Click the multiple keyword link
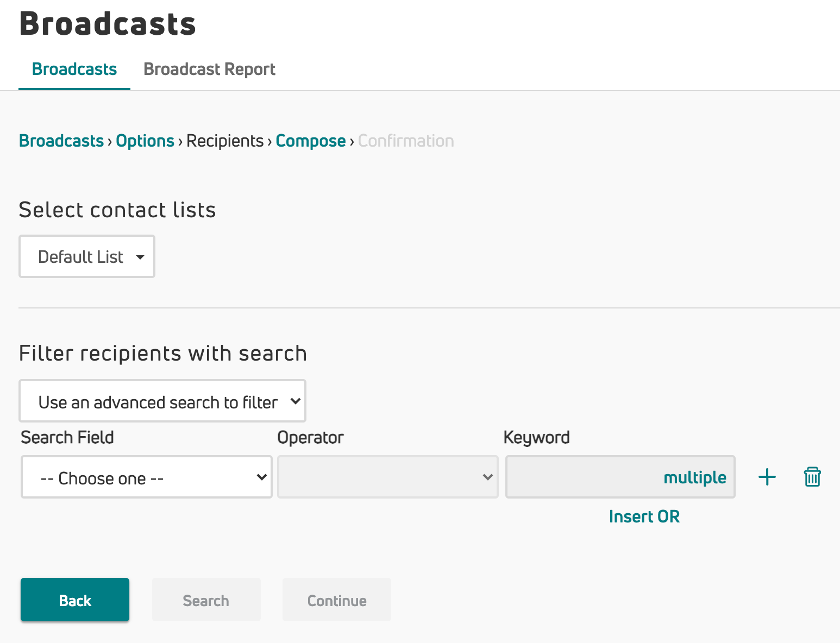 tap(695, 477)
